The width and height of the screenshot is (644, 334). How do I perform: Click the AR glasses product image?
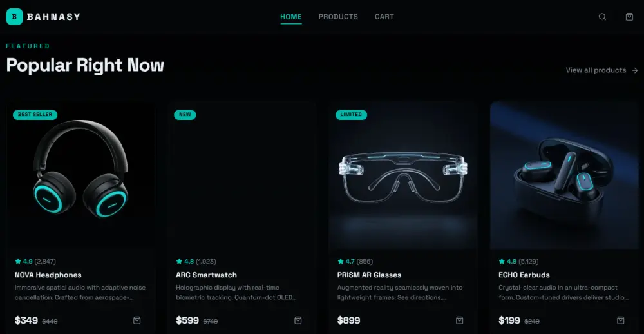[403, 175]
